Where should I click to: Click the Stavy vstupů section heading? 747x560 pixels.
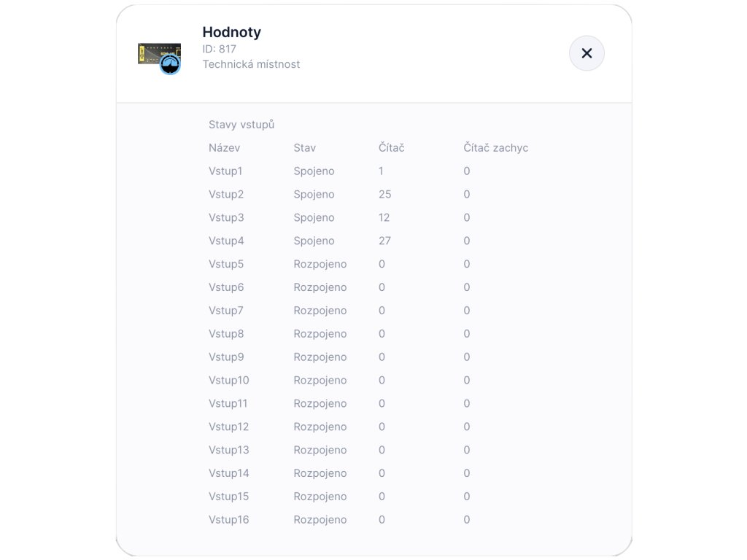click(241, 125)
